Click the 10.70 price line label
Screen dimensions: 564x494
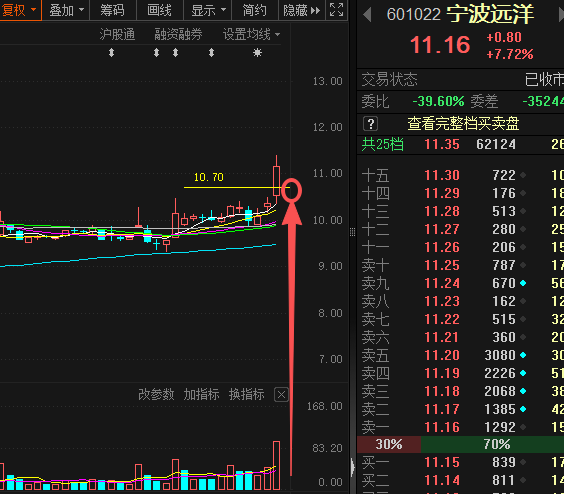coord(209,177)
